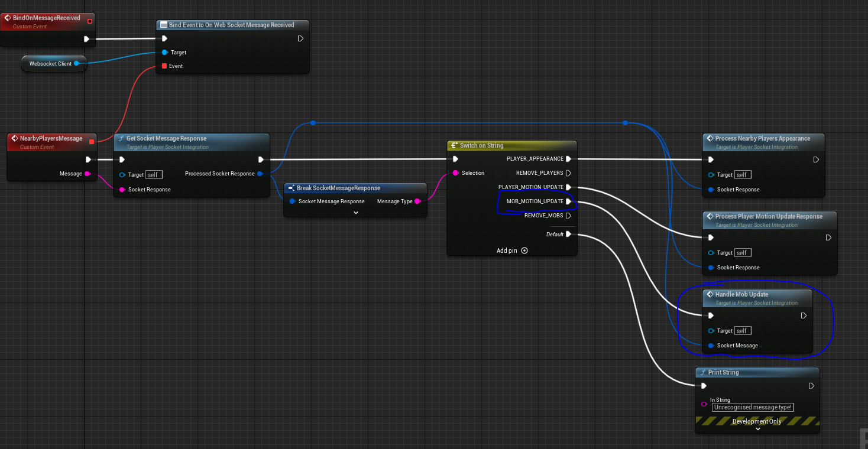
Task: Click the NearbyPlayersMessage red delegate pin
Action: 91,142
